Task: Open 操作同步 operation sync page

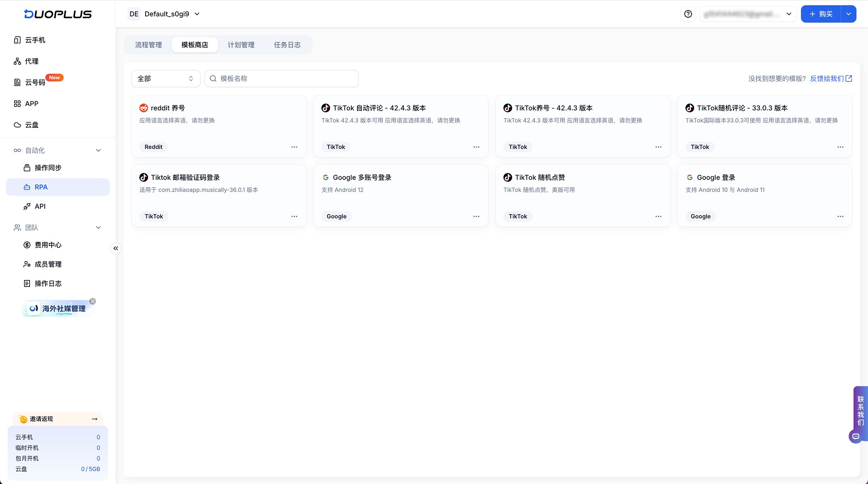Action: pos(58,168)
